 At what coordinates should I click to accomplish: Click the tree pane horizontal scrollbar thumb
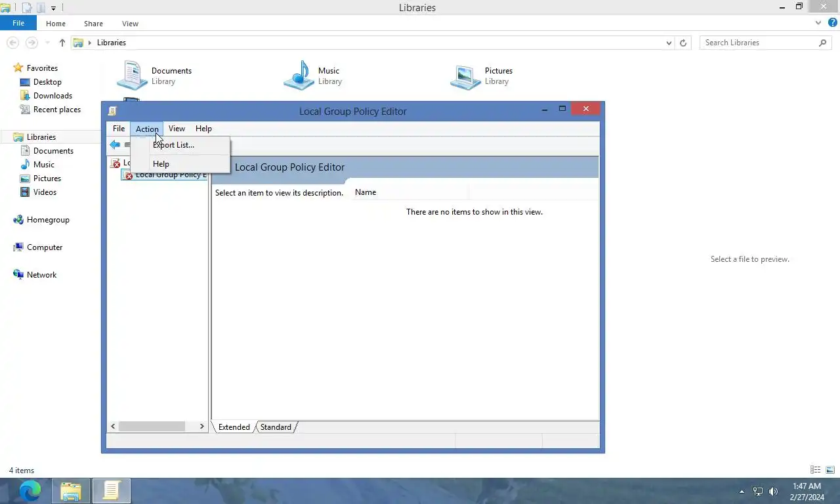coord(152,427)
